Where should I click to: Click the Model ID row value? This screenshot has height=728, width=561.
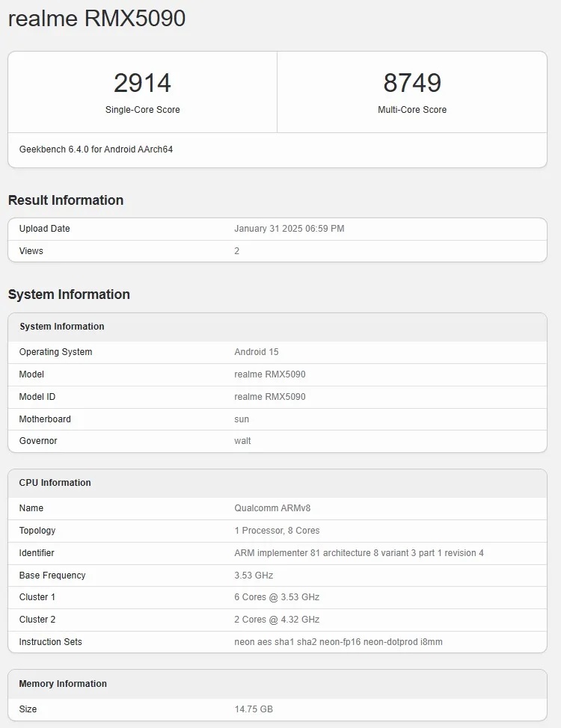pos(269,397)
